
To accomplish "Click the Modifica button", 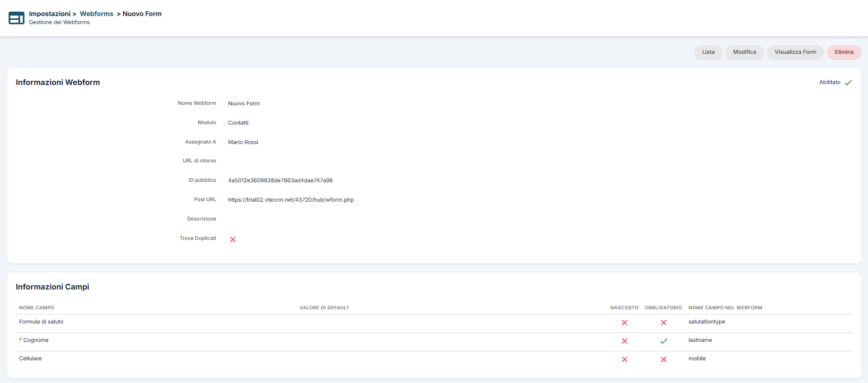I will coord(744,52).
